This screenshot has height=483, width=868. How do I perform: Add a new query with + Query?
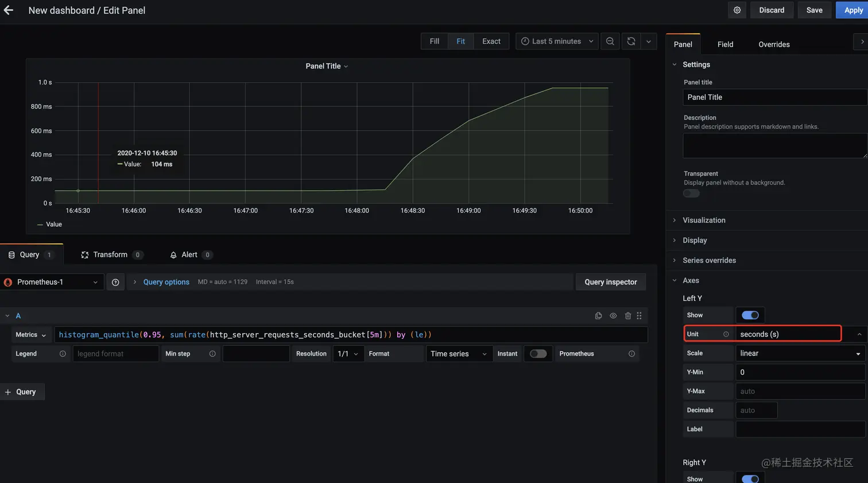pyautogui.click(x=22, y=392)
